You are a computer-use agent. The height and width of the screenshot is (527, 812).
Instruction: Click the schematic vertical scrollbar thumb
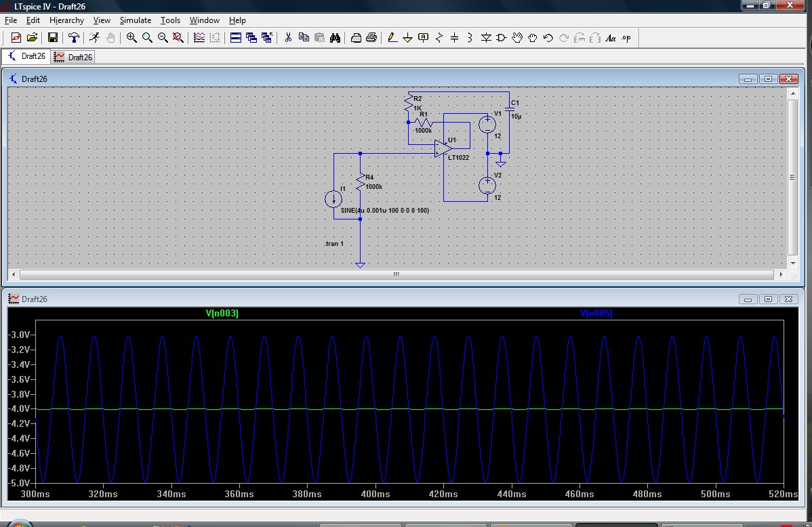pyautogui.click(x=791, y=177)
